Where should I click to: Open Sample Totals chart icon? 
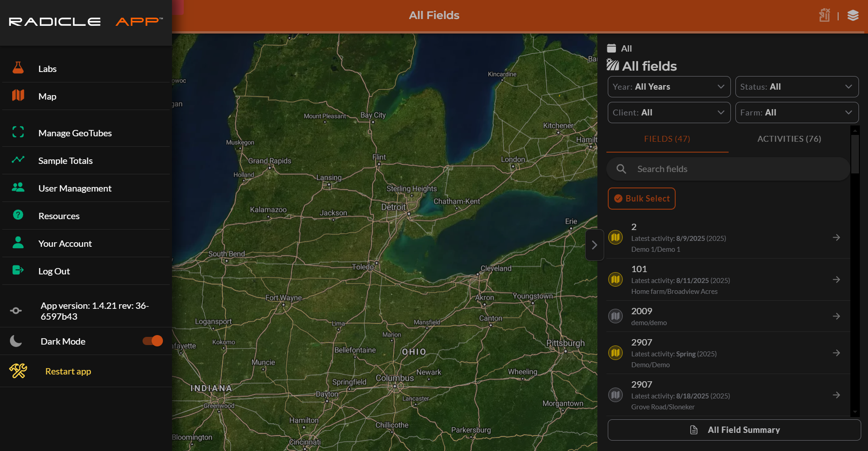click(18, 159)
